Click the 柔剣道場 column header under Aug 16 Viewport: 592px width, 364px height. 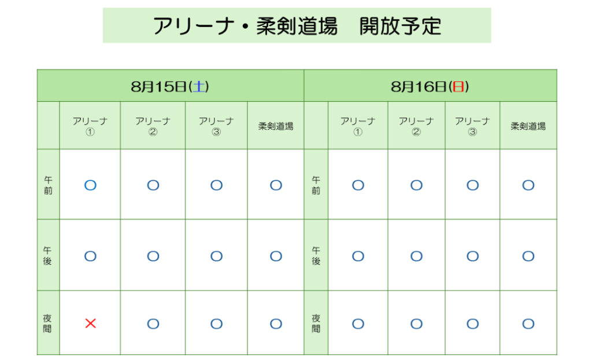[x=528, y=127]
